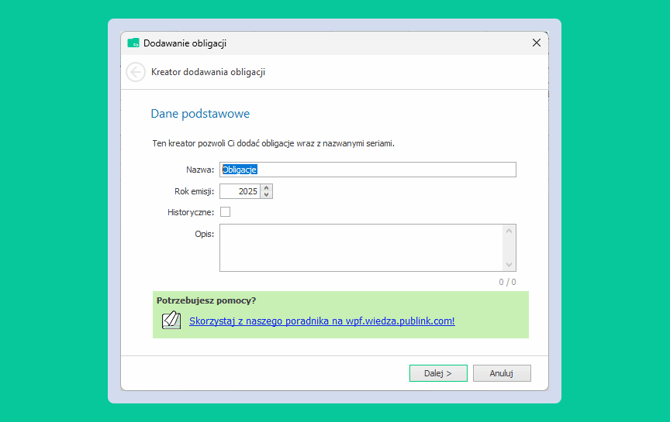
Task: Click the Opis label
Action: tap(204, 234)
